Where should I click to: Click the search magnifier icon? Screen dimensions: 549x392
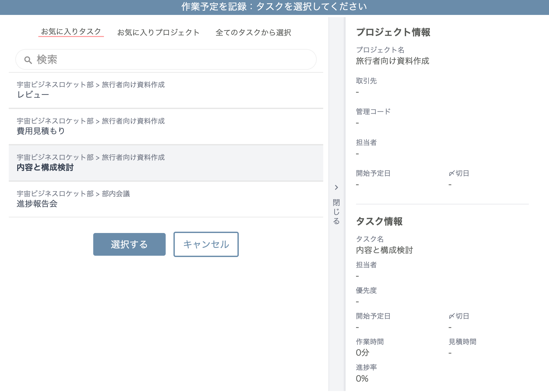28,59
